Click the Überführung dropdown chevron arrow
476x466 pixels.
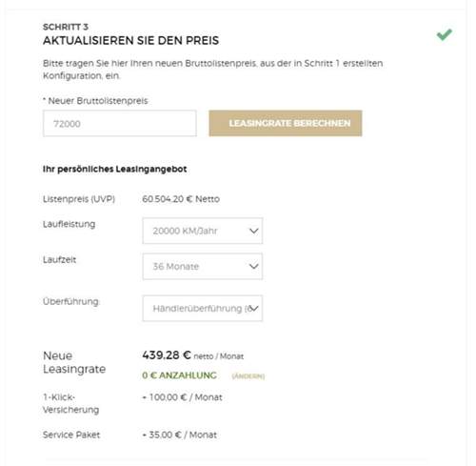(253, 308)
